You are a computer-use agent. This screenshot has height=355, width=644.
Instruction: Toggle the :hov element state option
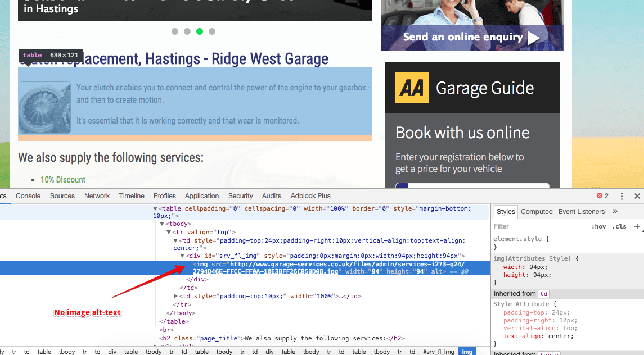click(598, 226)
